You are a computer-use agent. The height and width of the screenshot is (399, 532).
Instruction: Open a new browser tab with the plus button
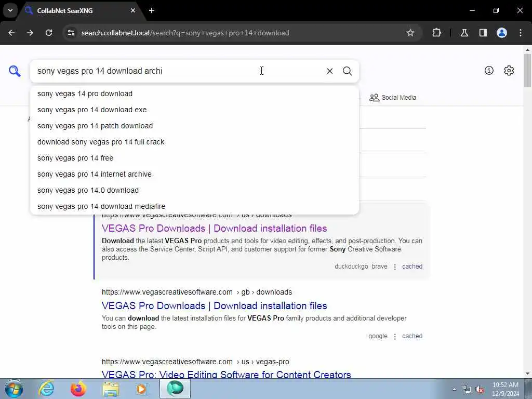click(152, 10)
